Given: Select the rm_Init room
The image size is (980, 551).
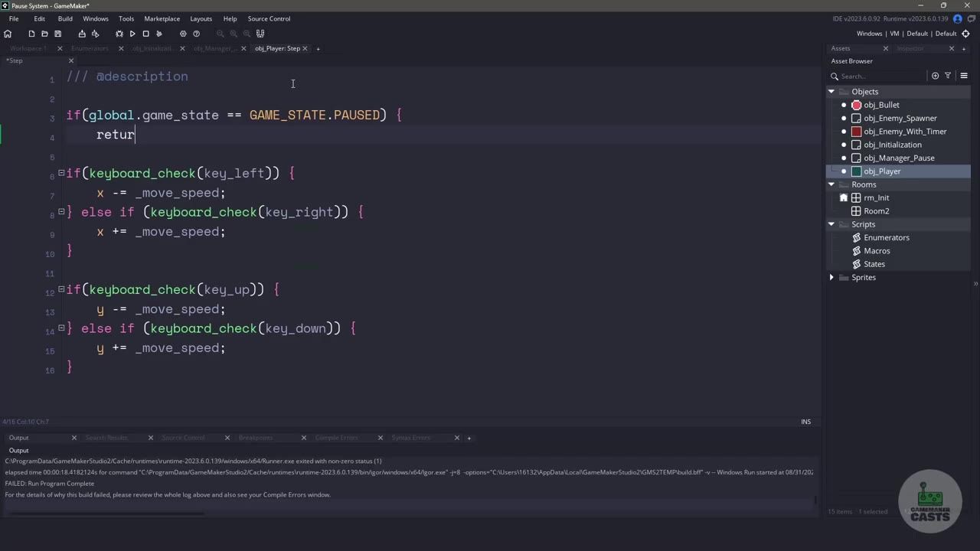Looking at the screenshot, I should pyautogui.click(x=876, y=198).
